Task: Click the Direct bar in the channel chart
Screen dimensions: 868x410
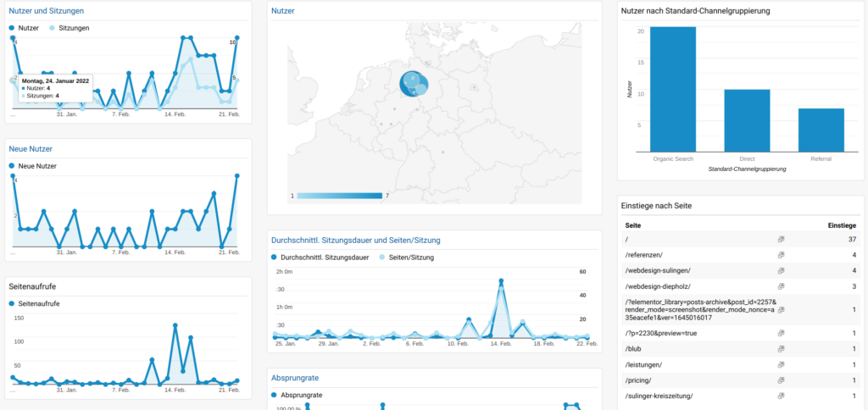Action: click(x=747, y=120)
